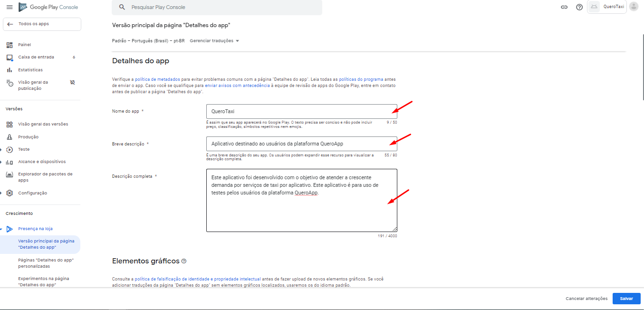Image resolution: width=644 pixels, height=310 pixels.
Task: Click the Teste play-circle icon
Action: coord(10,149)
